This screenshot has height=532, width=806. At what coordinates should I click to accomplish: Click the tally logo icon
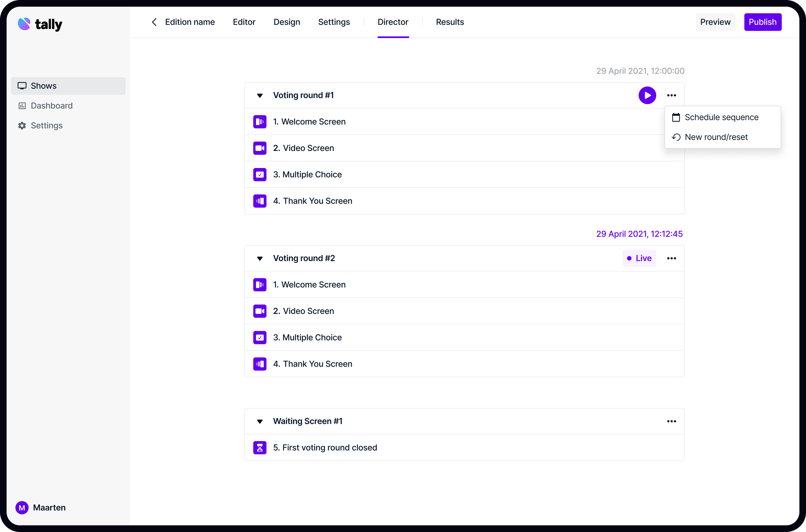pyautogui.click(x=24, y=24)
